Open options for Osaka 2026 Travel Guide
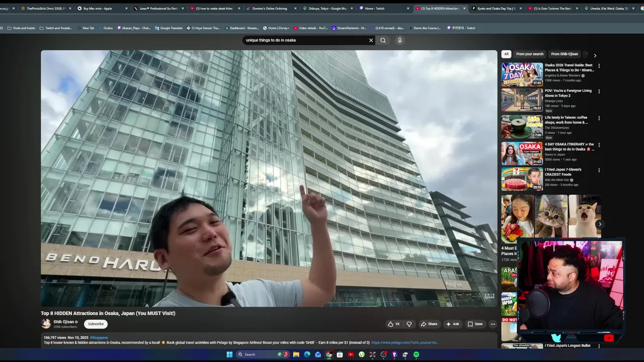The width and height of the screenshot is (644, 362). coord(599,66)
